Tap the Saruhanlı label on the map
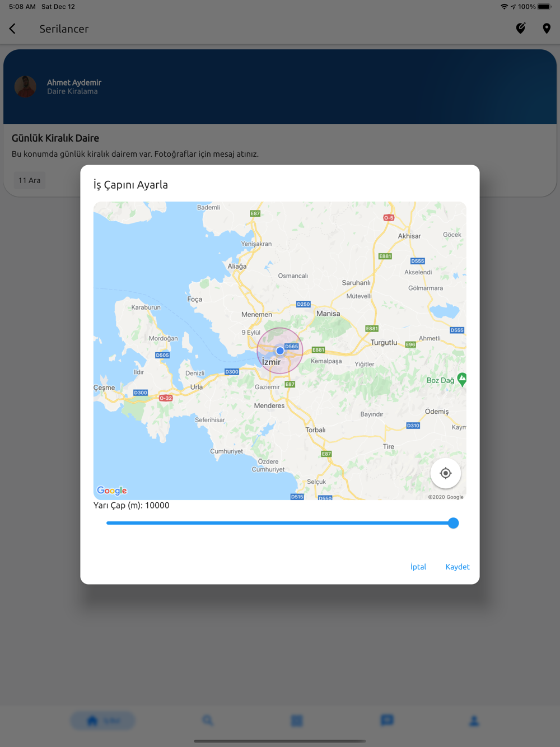 (x=356, y=283)
